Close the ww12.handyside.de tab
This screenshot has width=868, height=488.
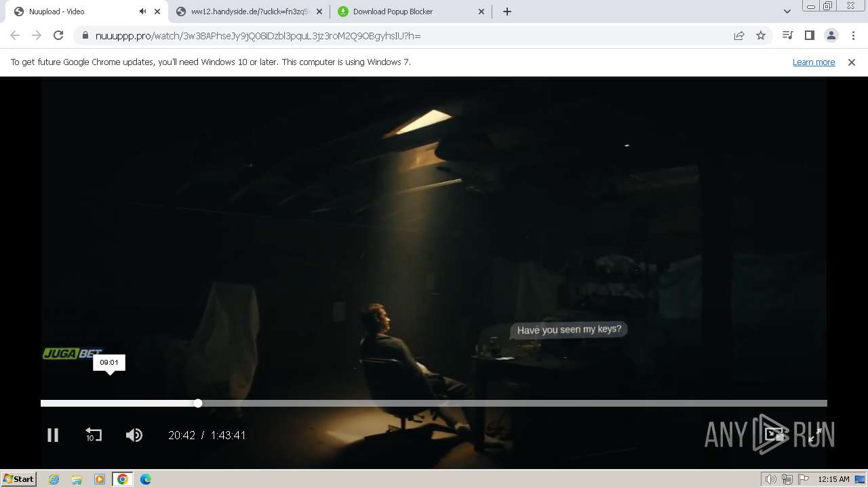(x=319, y=12)
